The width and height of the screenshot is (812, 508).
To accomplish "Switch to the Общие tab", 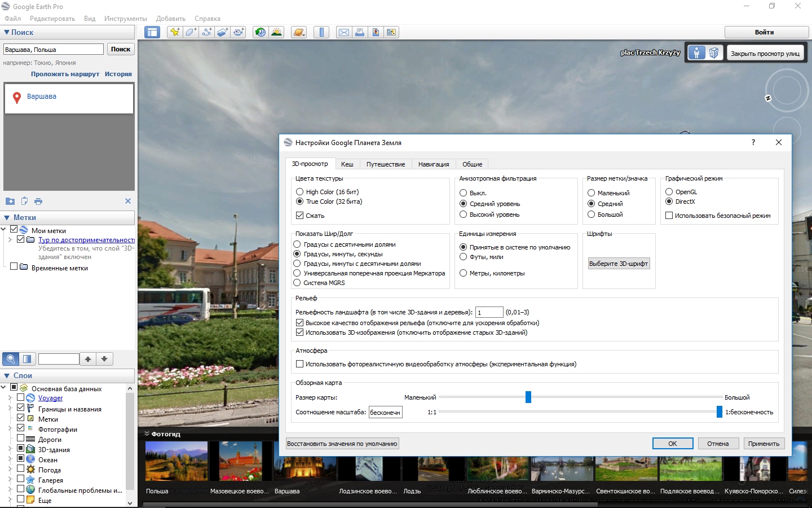I will tap(472, 164).
